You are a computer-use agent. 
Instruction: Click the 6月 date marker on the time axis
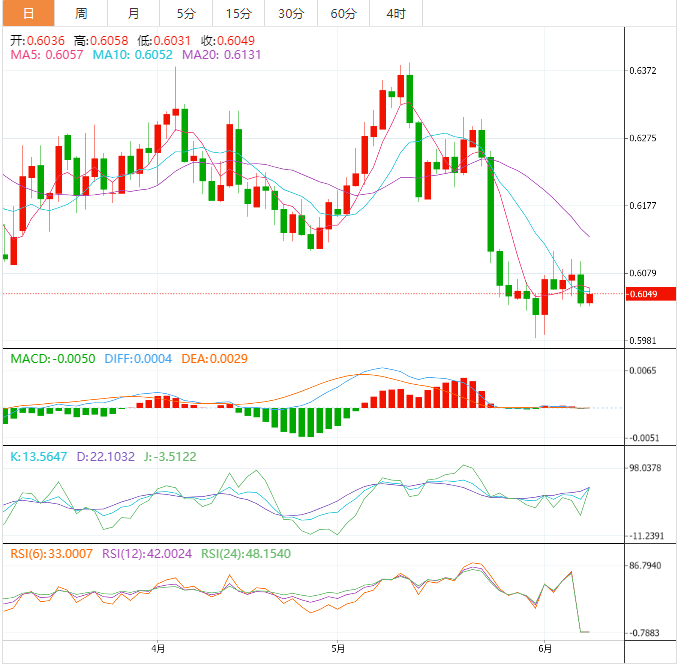[x=543, y=649]
